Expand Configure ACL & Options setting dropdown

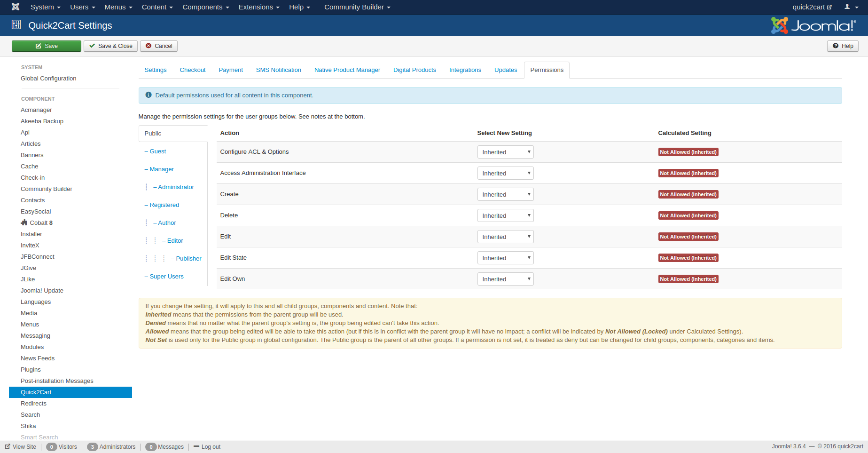505,152
